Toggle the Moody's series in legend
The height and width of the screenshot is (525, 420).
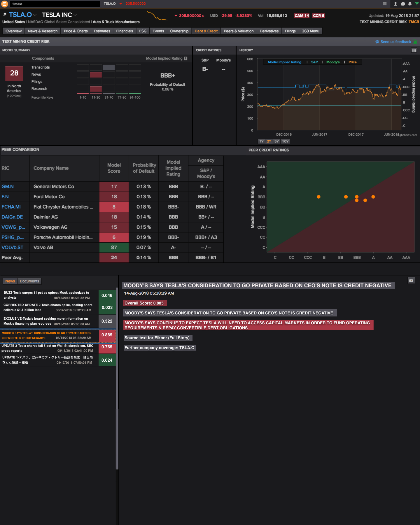[x=333, y=62]
